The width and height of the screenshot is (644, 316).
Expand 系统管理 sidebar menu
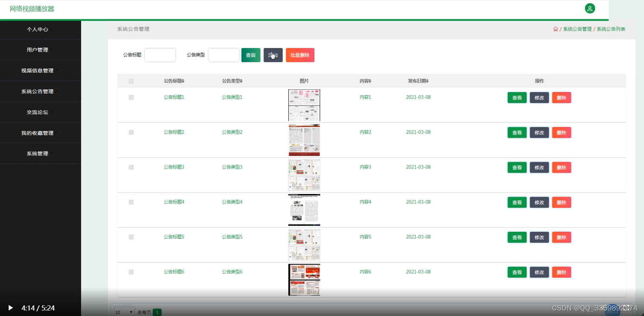(40, 154)
